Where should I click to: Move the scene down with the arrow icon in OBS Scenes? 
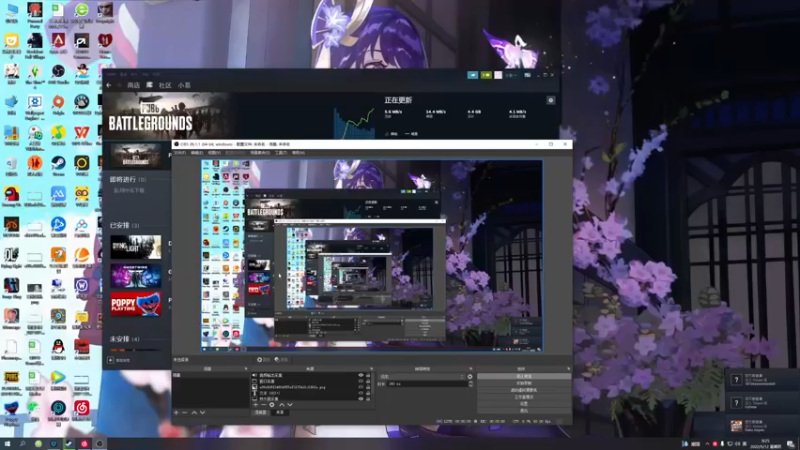(203, 412)
